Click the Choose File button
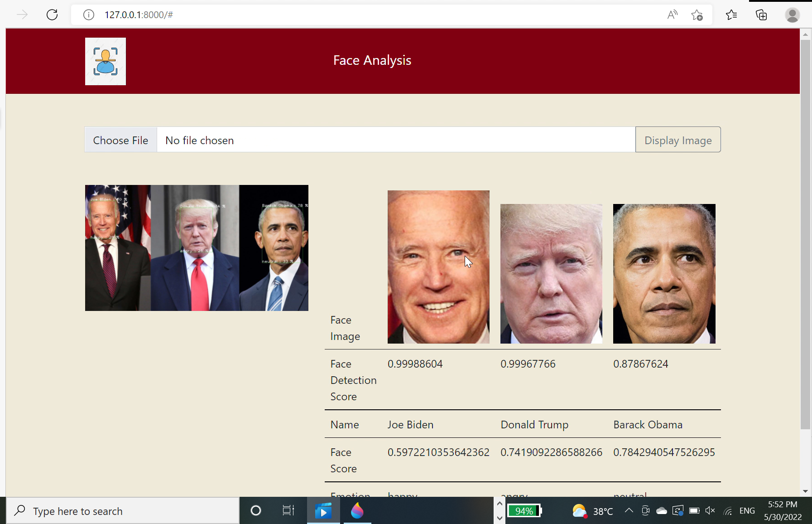 coord(120,140)
